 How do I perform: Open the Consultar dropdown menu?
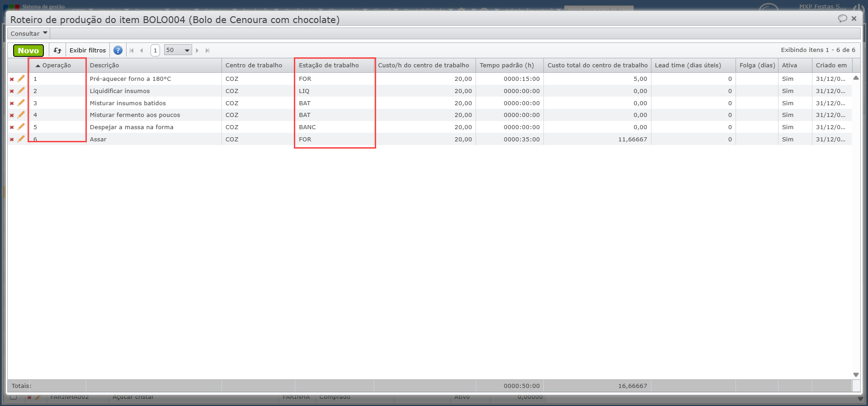(x=29, y=33)
